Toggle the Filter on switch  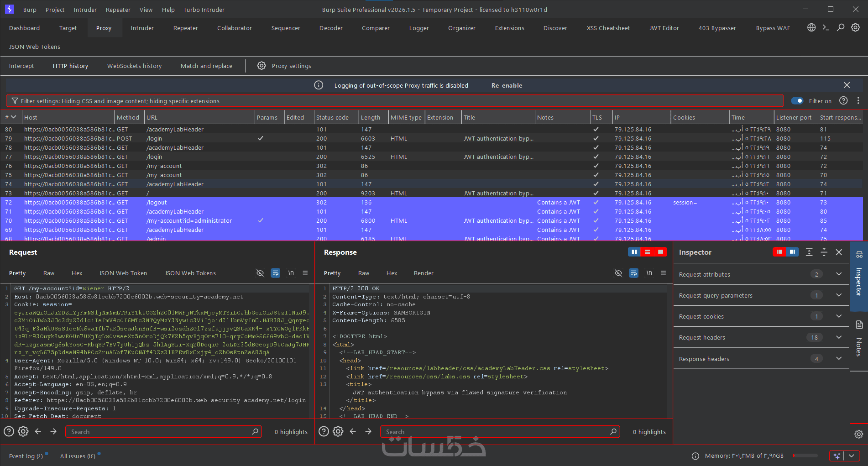[797, 101]
